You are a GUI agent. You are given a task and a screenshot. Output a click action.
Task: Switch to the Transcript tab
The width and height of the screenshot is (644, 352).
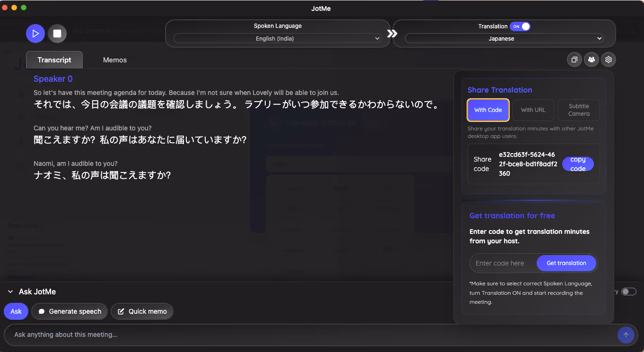[x=54, y=60]
